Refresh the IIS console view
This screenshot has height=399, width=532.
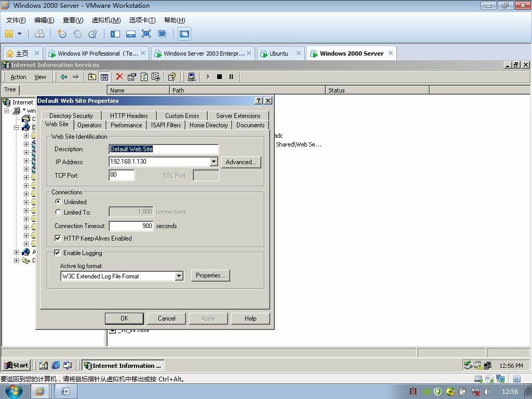144,77
